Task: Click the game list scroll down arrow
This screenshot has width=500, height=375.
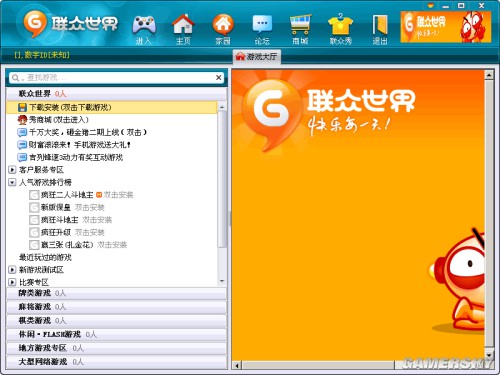Action: click(x=222, y=282)
